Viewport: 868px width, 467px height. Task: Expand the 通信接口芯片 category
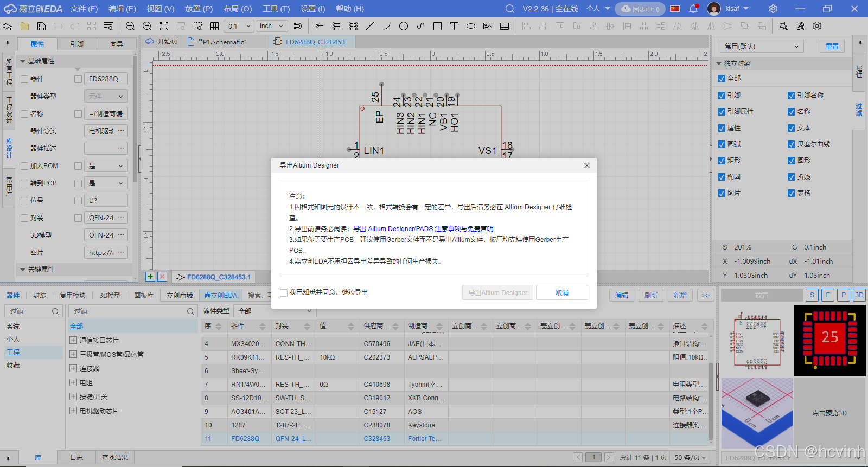coord(73,340)
